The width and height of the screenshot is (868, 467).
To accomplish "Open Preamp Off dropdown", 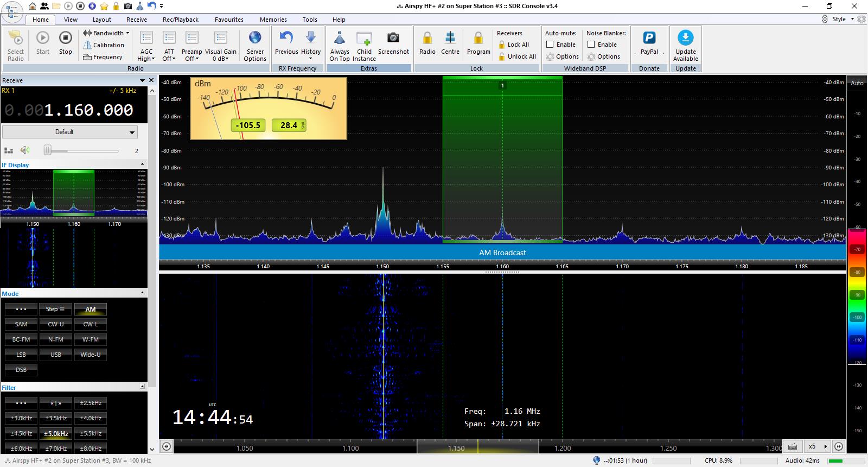I will point(192,46).
